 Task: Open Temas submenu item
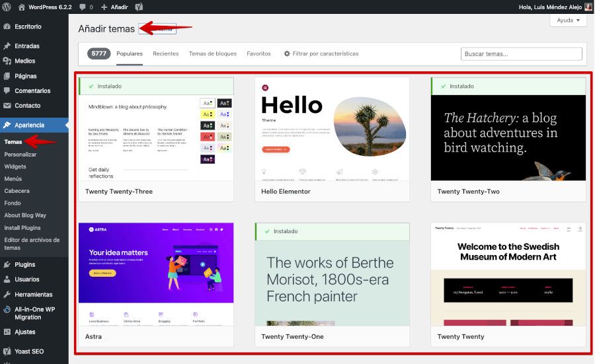13,142
